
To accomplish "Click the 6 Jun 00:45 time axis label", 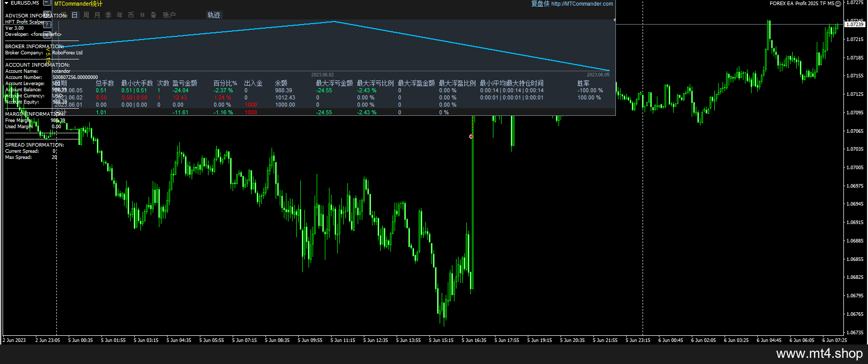I will [x=671, y=340].
